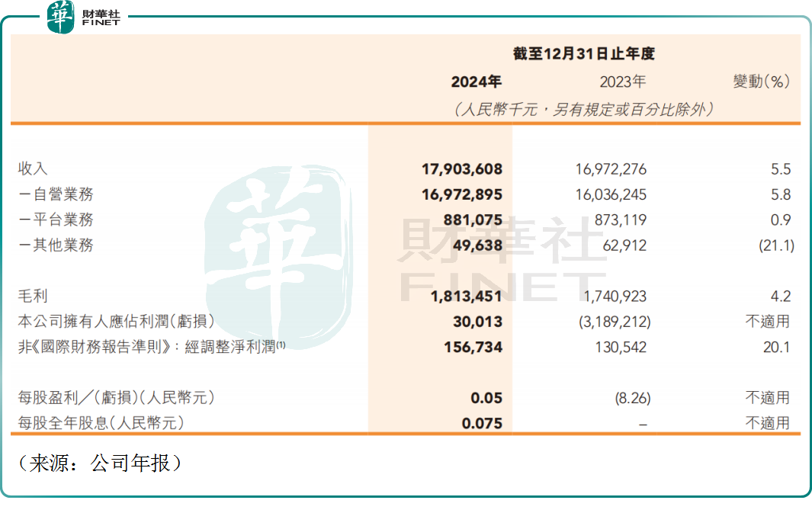
Task: Select the value 1,740,923
Action: (x=615, y=296)
